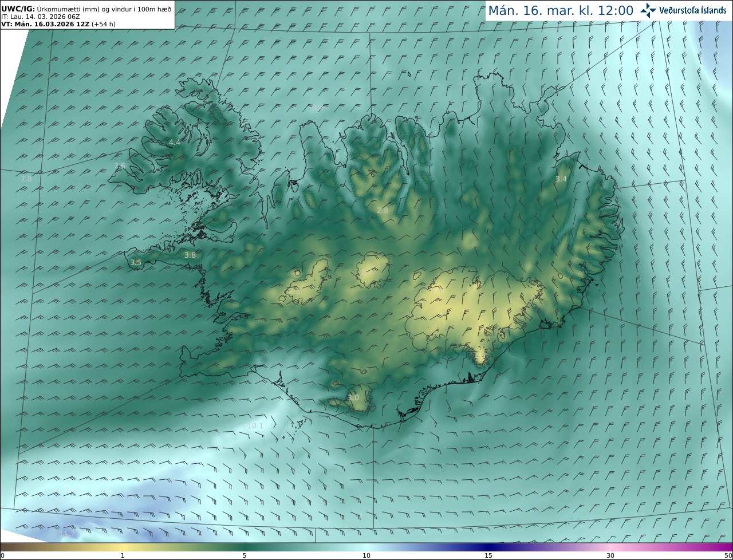Viewport: 733px width, 560px height.
Task: Click the 15 tick on the color scale
Action: [x=488, y=555]
